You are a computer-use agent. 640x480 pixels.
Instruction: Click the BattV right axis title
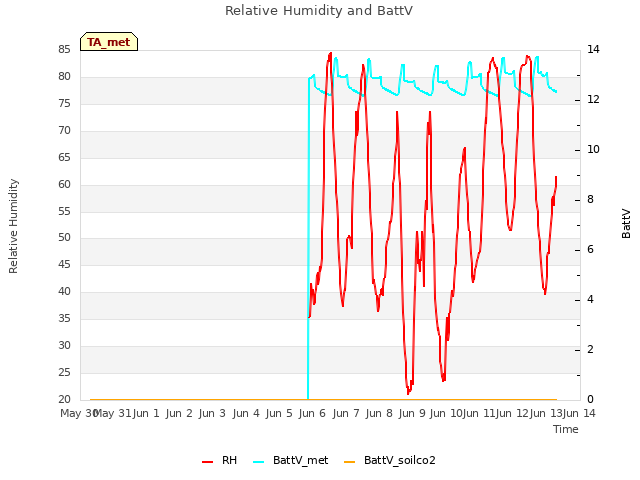(626, 224)
